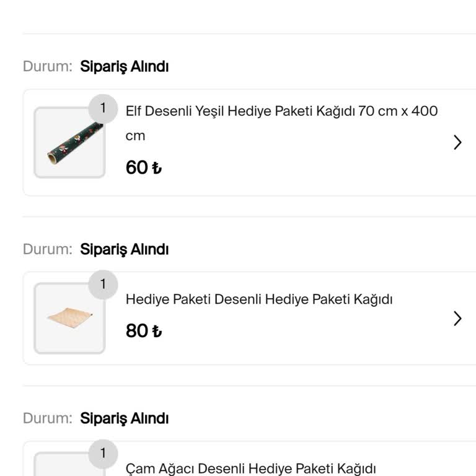Screen dimensions: 476x476
Task: Click the Durum label above the Çam Ağacı item
Action: (47, 418)
